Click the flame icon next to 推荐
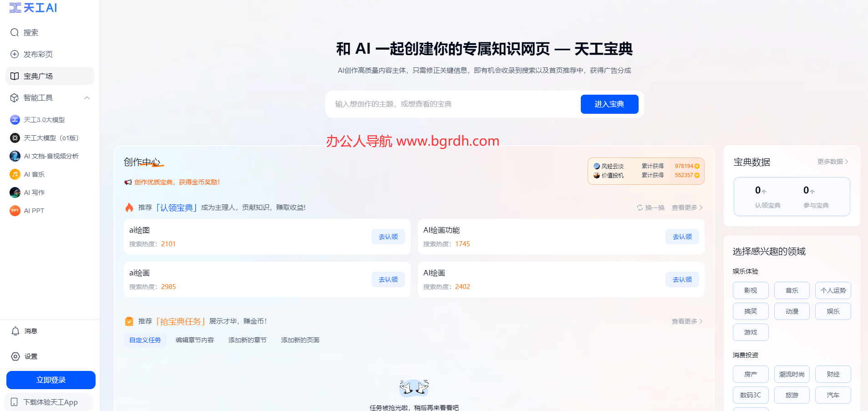 129,208
